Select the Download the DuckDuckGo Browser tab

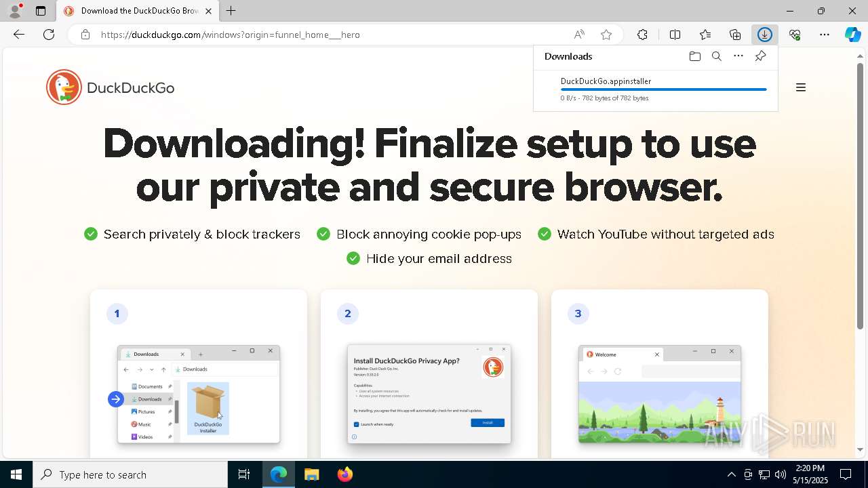point(138,11)
